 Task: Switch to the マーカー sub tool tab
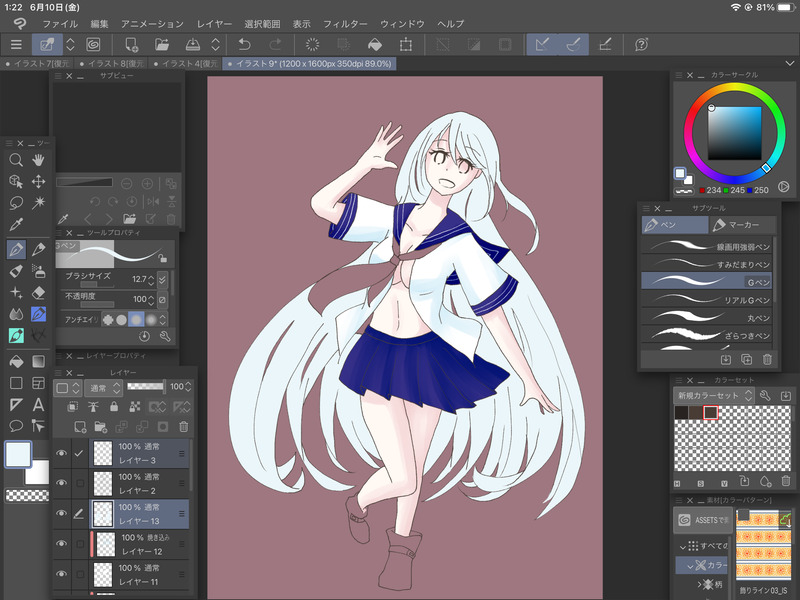[x=742, y=225]
